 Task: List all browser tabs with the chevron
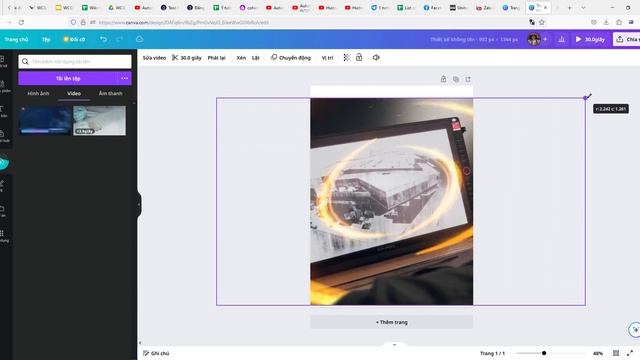[x=583, y=8]
